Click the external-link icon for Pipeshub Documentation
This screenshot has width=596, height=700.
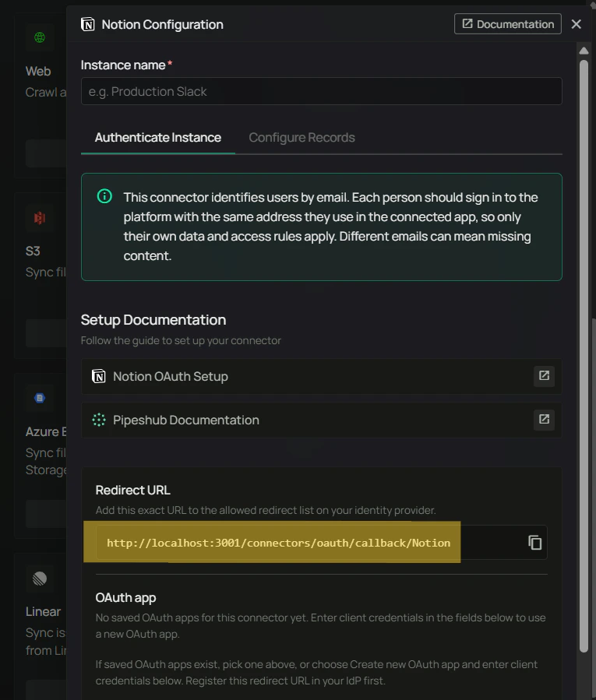pyautogui.click(x=544, y=420)
